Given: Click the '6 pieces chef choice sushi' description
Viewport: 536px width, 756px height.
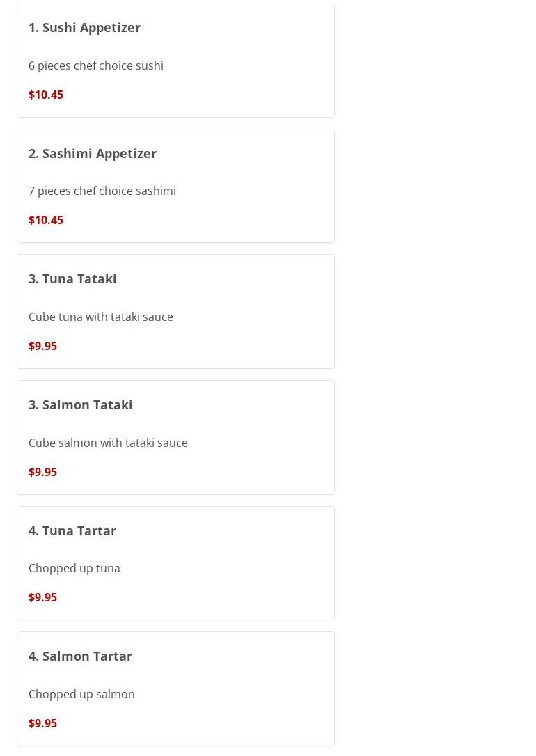Looking at the screenshot, I should [x=96, y=65].
